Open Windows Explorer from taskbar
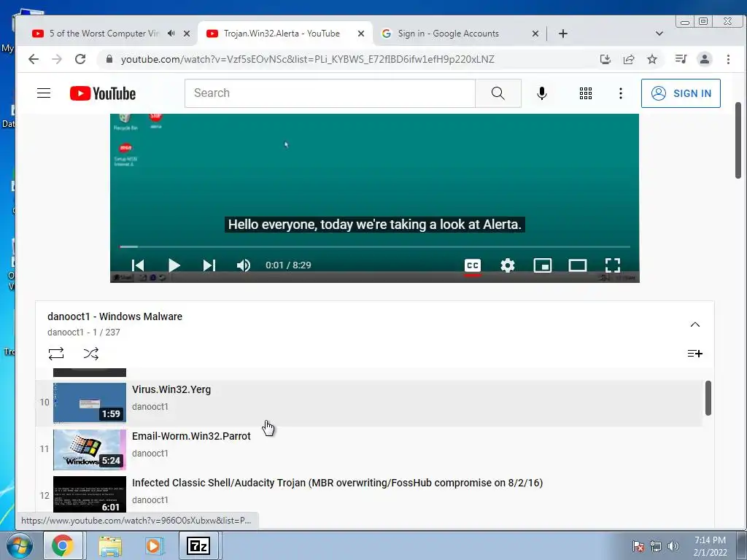747x560 pixels. click(x=109, y=545)
